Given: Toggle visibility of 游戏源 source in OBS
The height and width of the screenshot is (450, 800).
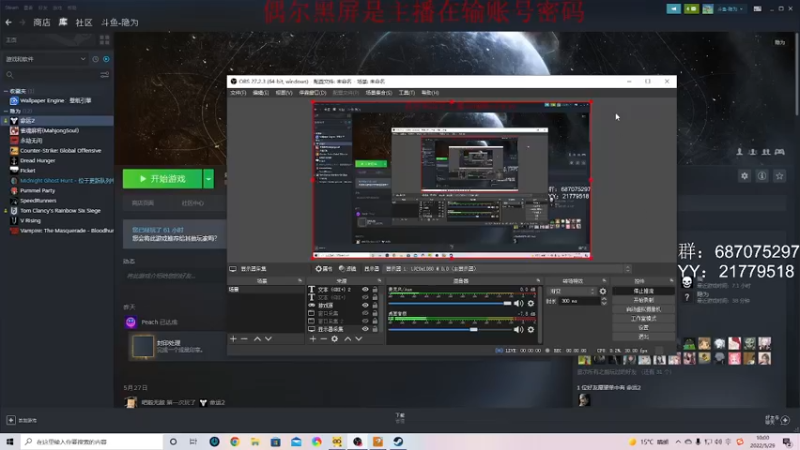Looking at the screenshot, I should coord(365,305).
